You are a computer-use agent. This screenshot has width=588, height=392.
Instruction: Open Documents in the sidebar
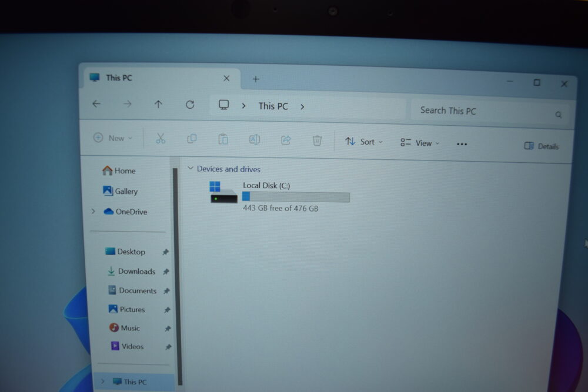pos(132,290)
